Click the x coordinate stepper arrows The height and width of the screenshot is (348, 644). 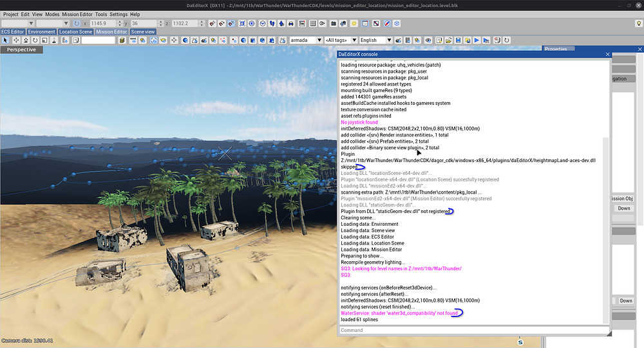point(120,23)
